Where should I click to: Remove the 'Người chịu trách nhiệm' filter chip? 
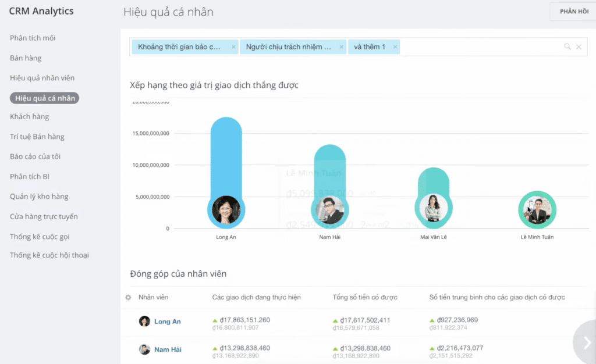[x=341, y=47]
